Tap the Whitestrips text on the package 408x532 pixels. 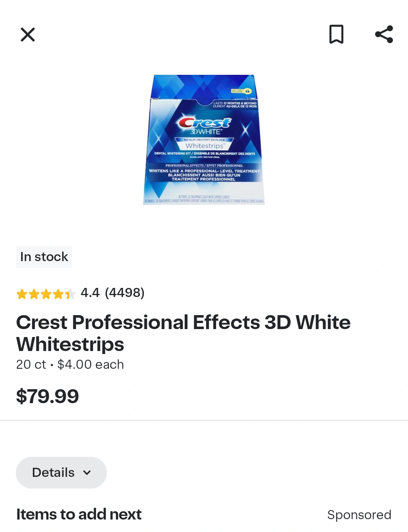coord(204,146)
